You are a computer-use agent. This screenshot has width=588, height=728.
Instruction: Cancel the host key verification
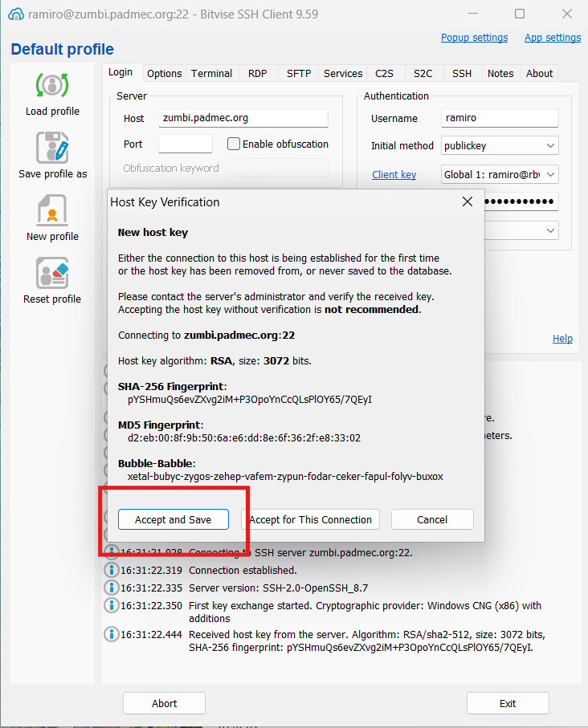pos(432,519)
